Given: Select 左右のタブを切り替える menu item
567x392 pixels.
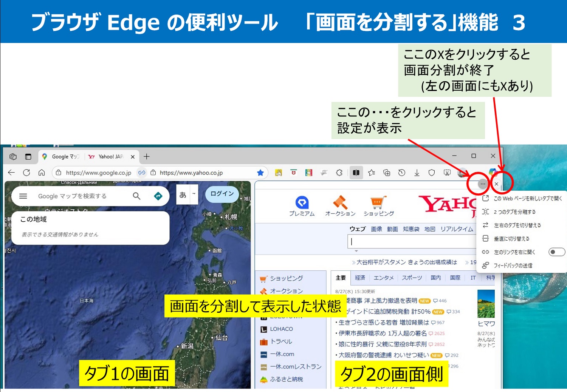Looking at the screenshot, I should tap(517, 225).
